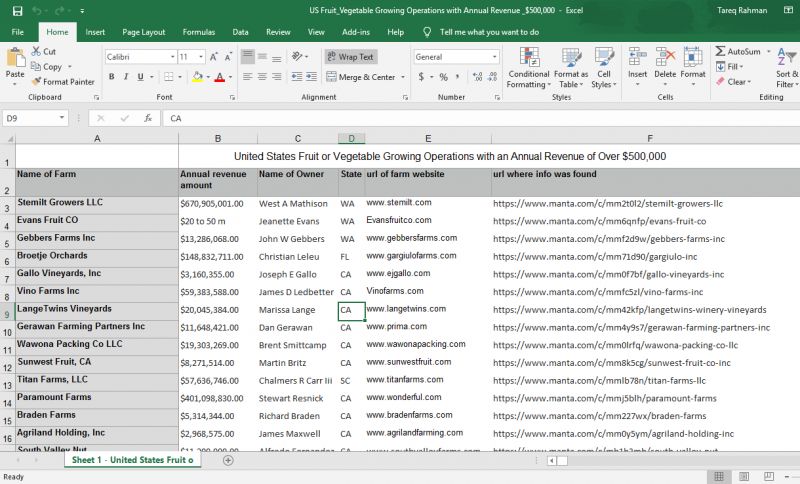Click the manta.com stemilt-growers-llc link
The height and width of the screenshot is (484, 800).
point(608,203)
